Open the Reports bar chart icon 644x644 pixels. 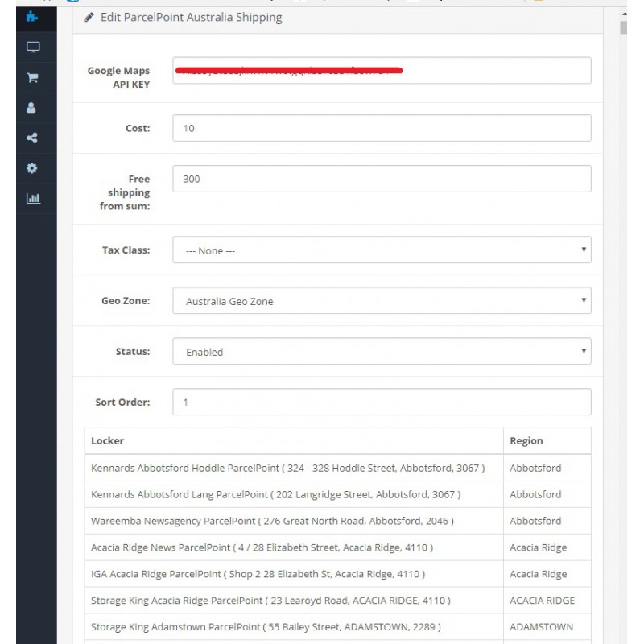32,198
